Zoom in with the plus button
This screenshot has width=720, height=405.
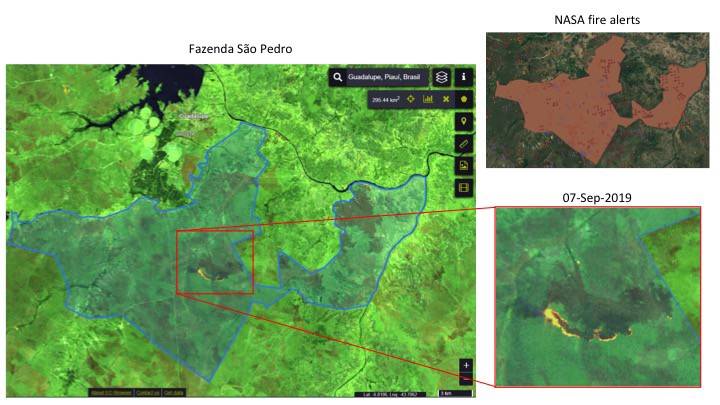click(x=466, y=365)
